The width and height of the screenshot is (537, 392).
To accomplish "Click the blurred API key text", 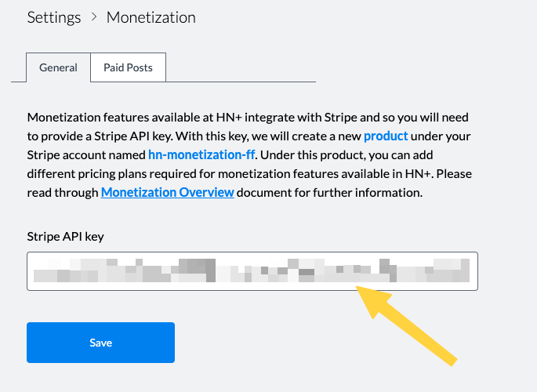I will click(252, 270).
